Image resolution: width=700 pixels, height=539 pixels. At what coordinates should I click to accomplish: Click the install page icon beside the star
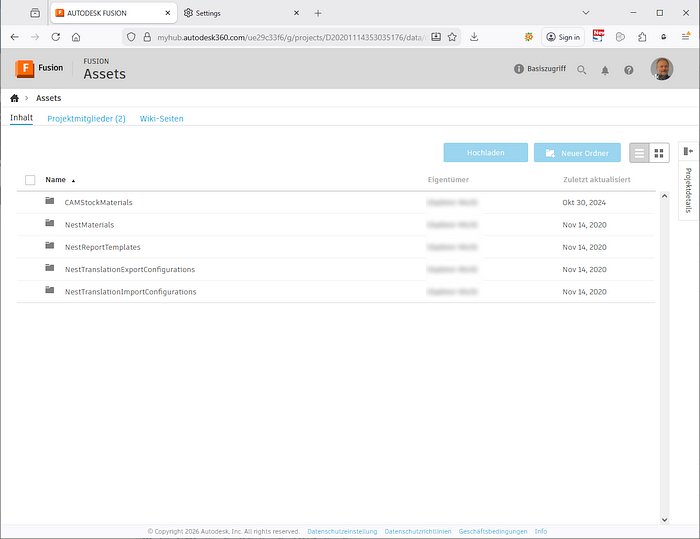point(436,37)
